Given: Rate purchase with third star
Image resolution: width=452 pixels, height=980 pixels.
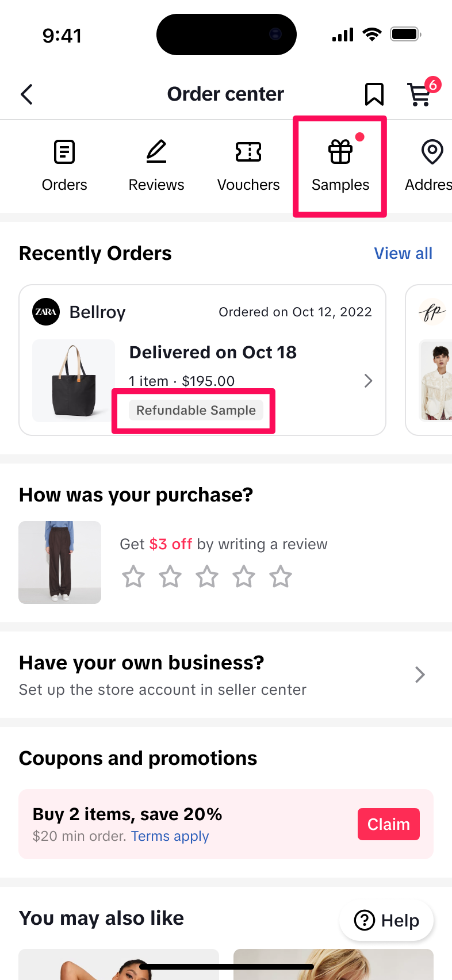Looking at the screenshot, I should click(x=207, y=576).
